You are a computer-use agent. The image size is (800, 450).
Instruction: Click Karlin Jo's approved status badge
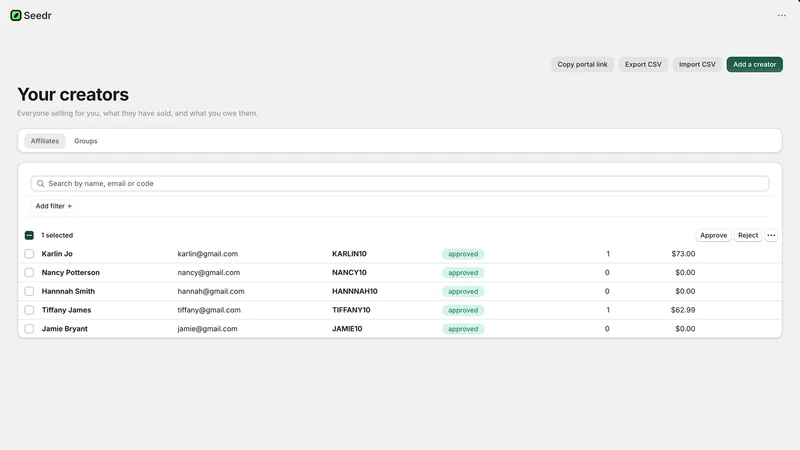click(x=463, y=254)
